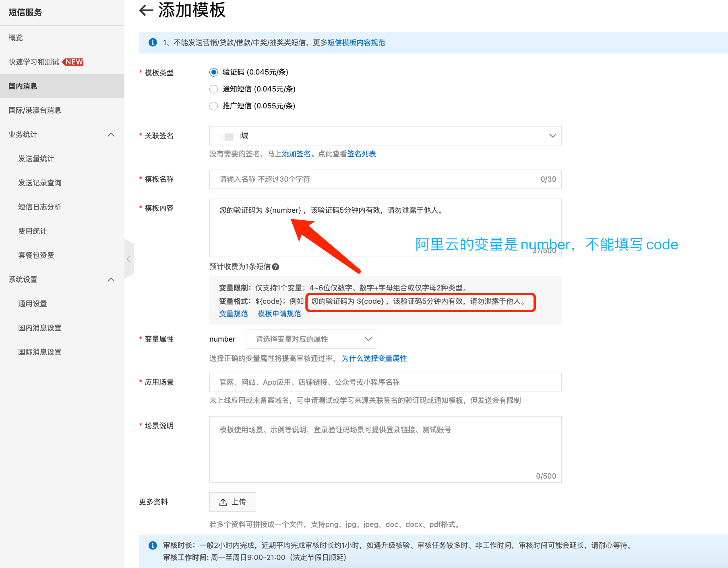
Task: Click the help icon next to 预计收费为1条短信
Action: (275, 267)
